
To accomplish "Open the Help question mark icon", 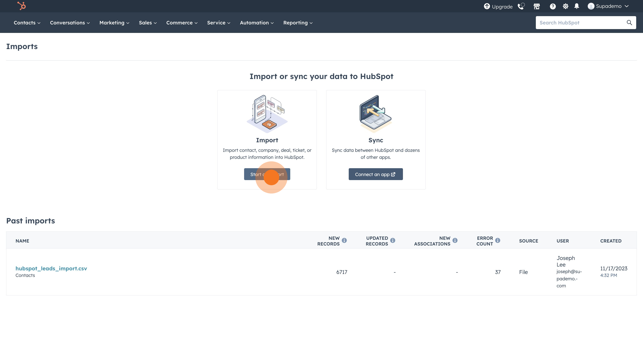I will (x=553, y=6).
